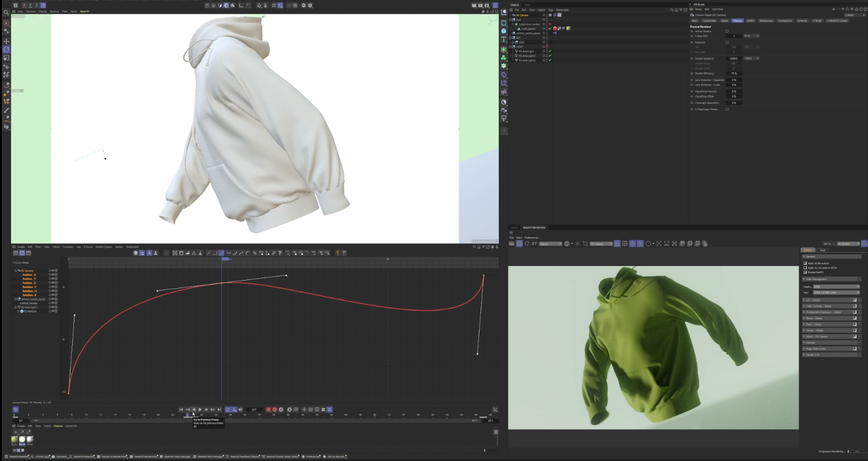
Task: Select the linear interpolation icon in F-Curve toolbar
Action: pyautogui.click(x=209, y=253)
